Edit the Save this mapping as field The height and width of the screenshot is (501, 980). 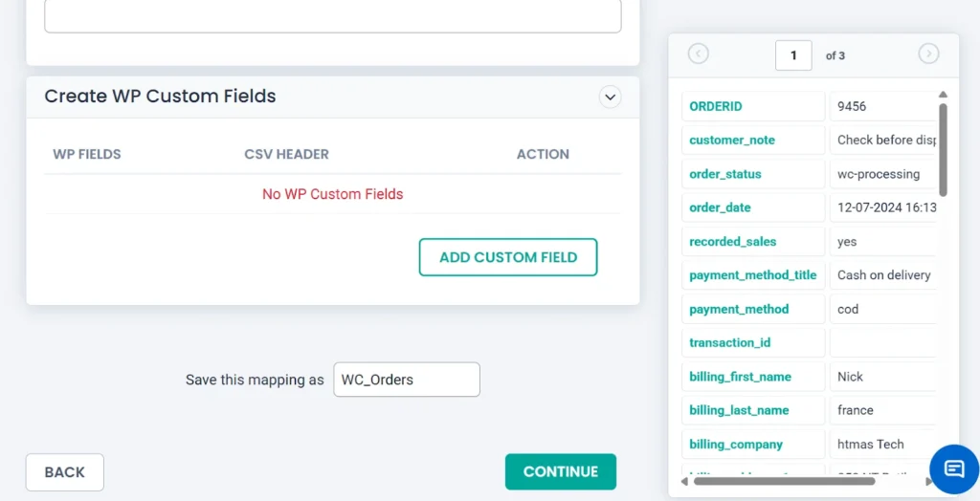coord(407,380)
